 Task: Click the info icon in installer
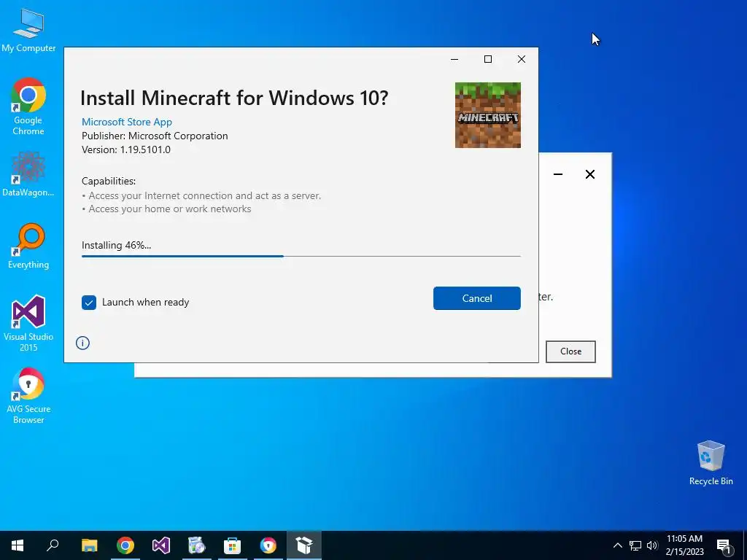[82, 343]
